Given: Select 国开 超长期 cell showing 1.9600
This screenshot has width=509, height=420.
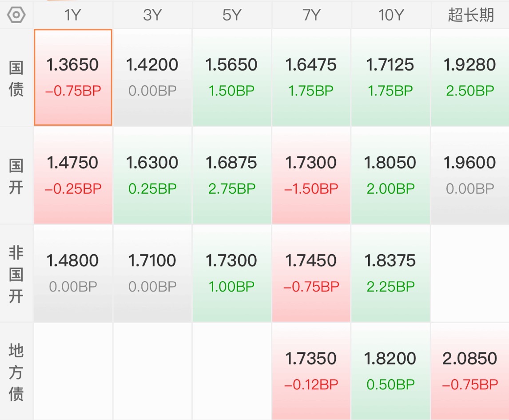Looking at the screenshot, I should [470, 176].
